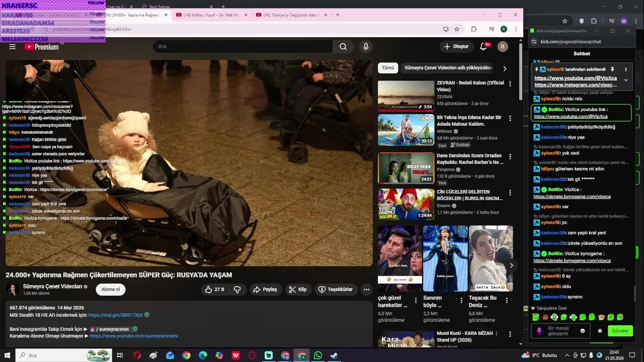
Task: Open a new tab in YouTube browser
Action: pyautogui.click(x=338, y=15)
